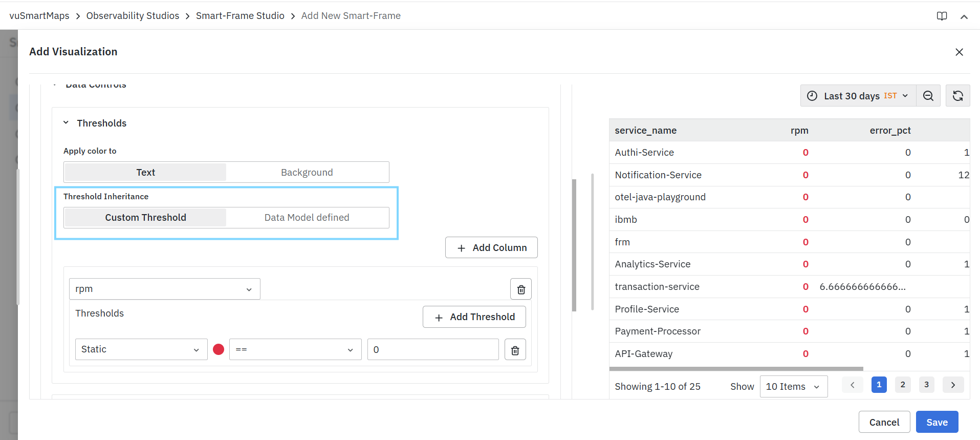This screenshot has height=440, width=980.
Task: Go to page 3 of results
Action: (x=926, y=385)
